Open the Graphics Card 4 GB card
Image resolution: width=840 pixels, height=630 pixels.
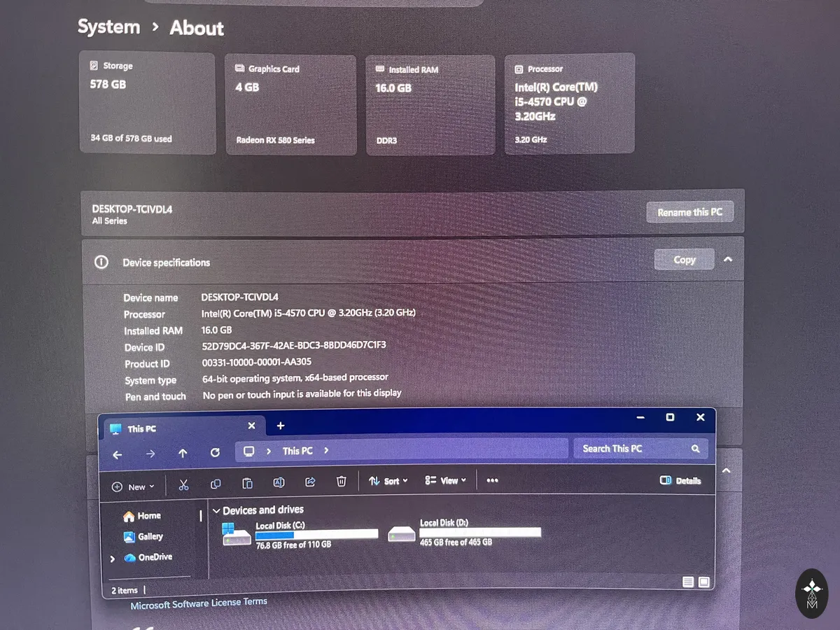pos(290,104)
